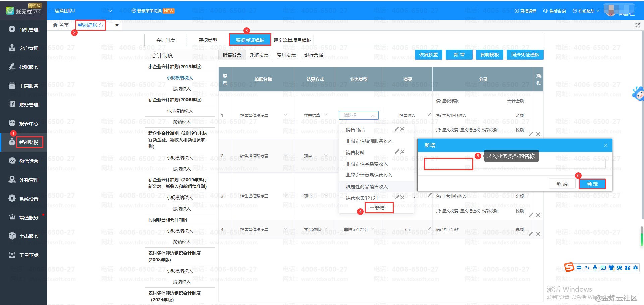
Task: Click edit pencil next to 销售商品 option
Action: tap(397, 129)
